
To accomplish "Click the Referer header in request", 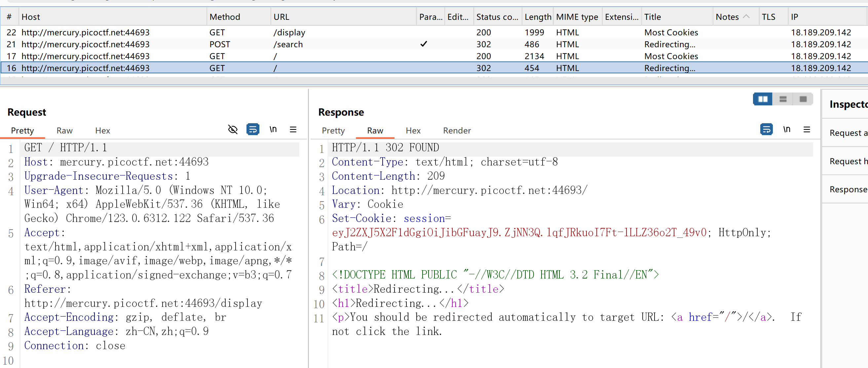I will point(143,296).
